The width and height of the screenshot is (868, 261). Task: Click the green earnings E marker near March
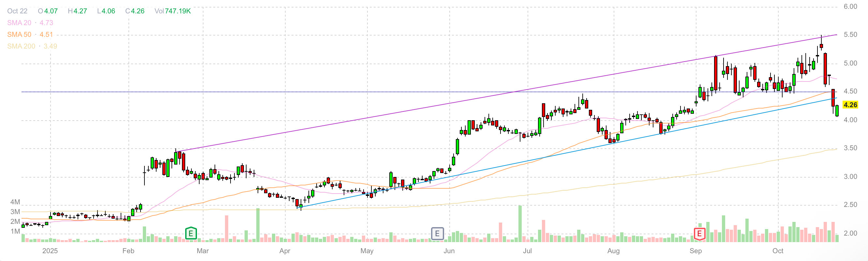coord(191,233)
